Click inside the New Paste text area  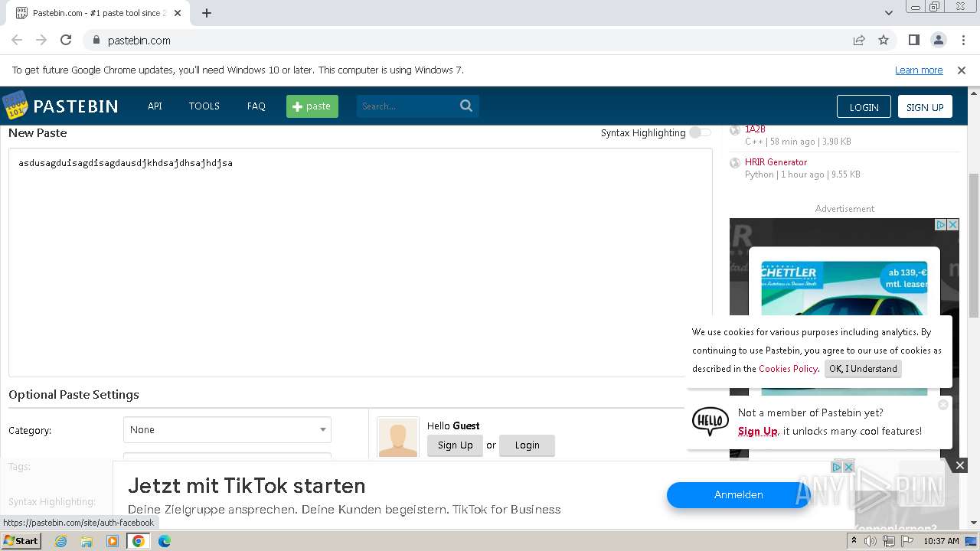(361, 262)
